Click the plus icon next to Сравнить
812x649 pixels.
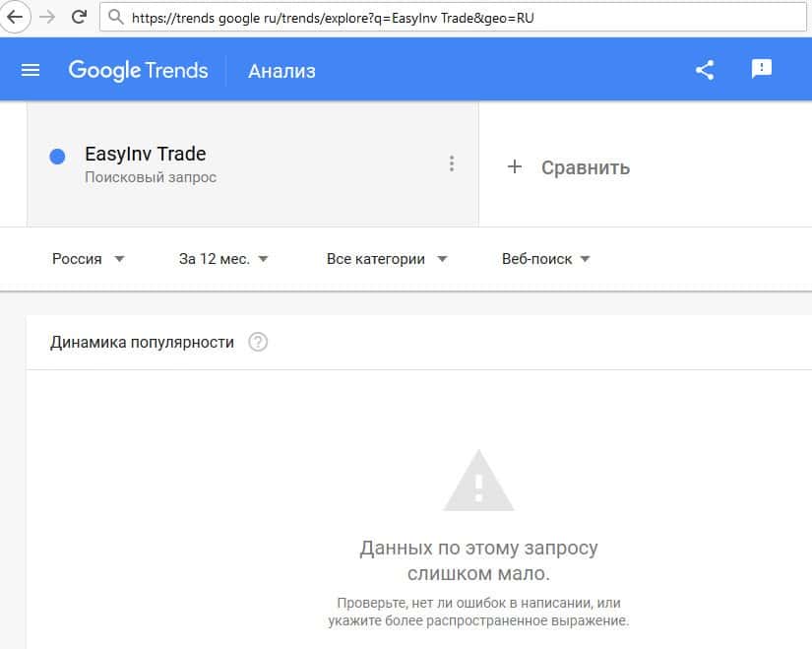coord(514,167)
